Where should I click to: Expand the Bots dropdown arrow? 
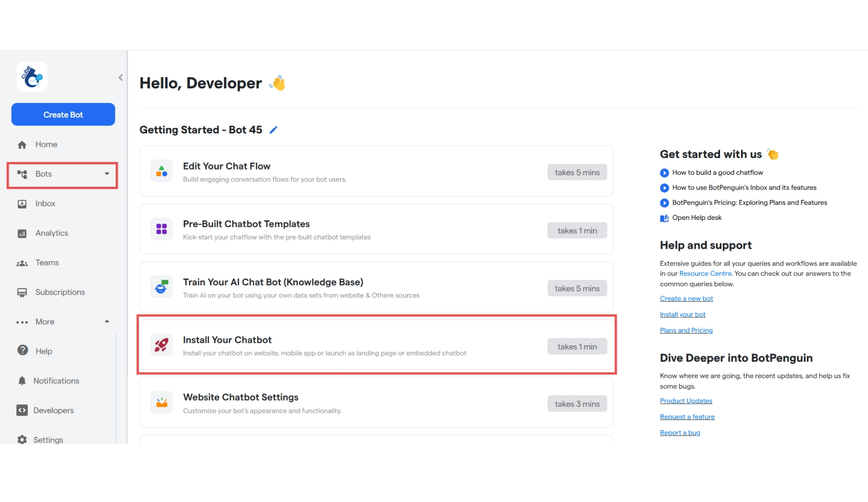coord(107,174)
